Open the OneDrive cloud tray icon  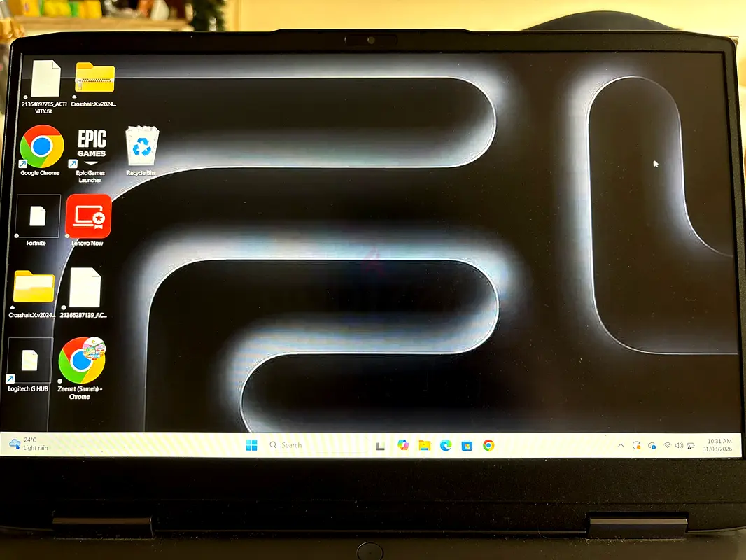tap(652, 446)
